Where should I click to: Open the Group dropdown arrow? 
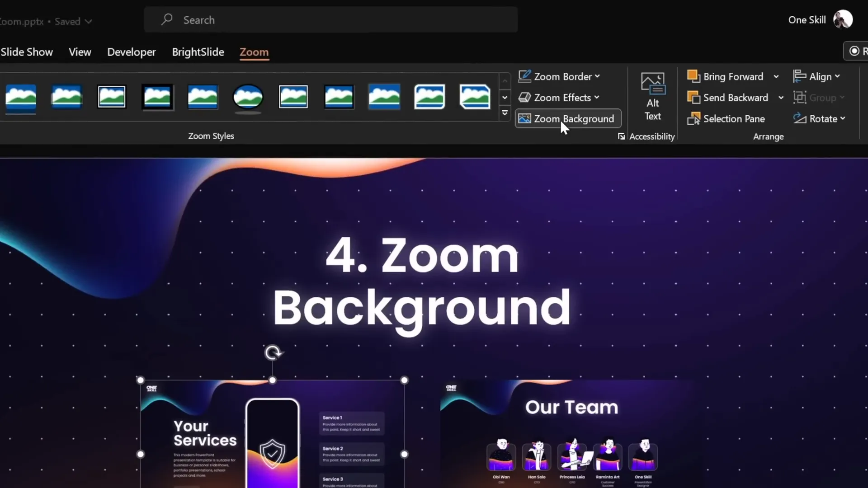[x=843, y=97]
